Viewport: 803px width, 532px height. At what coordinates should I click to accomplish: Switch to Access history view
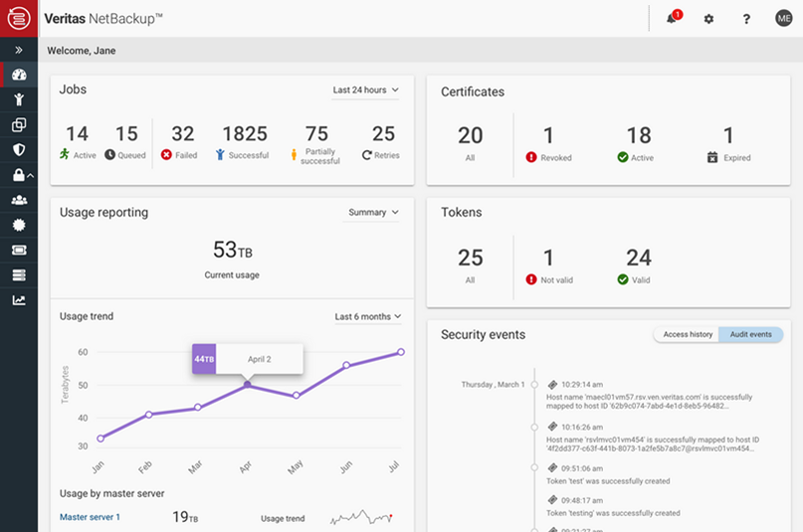click(x=688, y=335)
